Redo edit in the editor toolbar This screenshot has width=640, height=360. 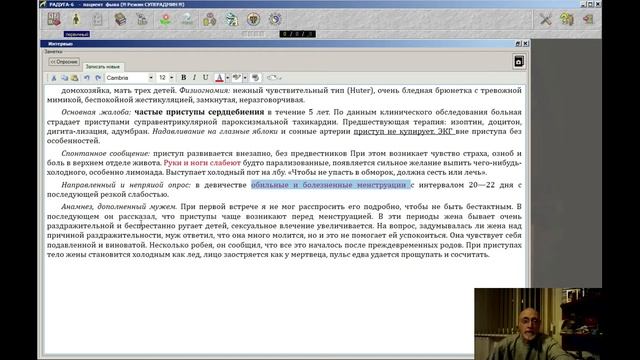pos(98,78)
